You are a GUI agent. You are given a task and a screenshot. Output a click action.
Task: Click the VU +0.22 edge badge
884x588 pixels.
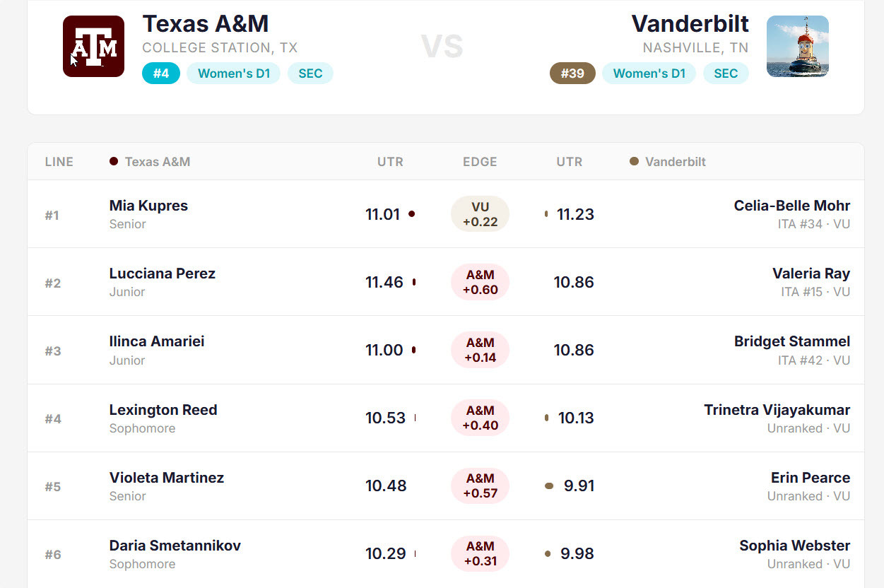click(480, 214)
